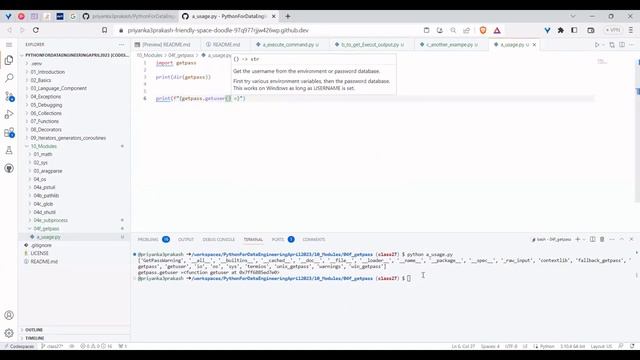Click Ln 6 cursor position status
This screenshot has width=640, height=360.
click(x=463, y=346)
